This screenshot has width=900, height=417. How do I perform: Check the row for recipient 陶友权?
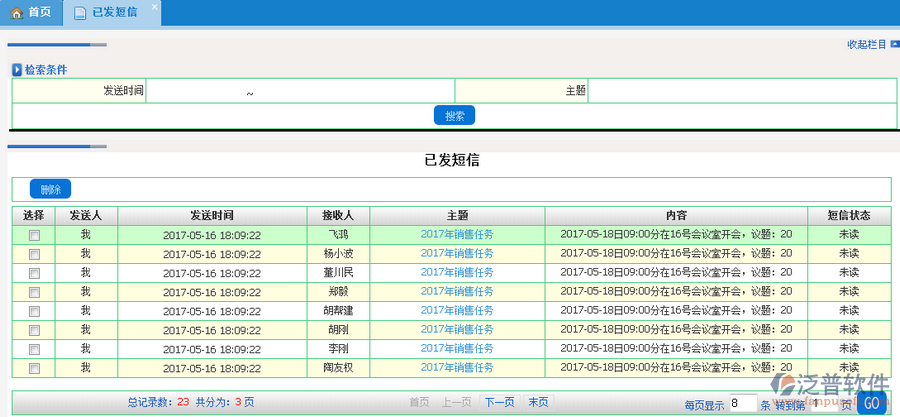coord(35,368)
